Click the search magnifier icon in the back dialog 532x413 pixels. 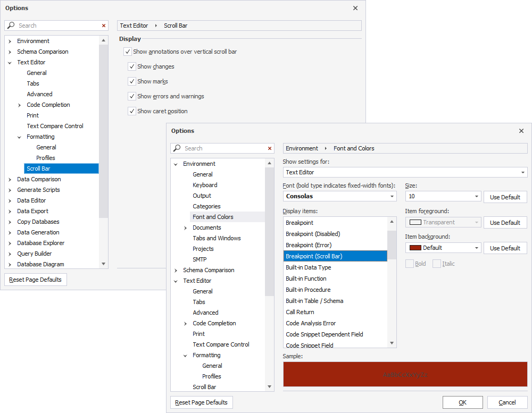[11, 26]
